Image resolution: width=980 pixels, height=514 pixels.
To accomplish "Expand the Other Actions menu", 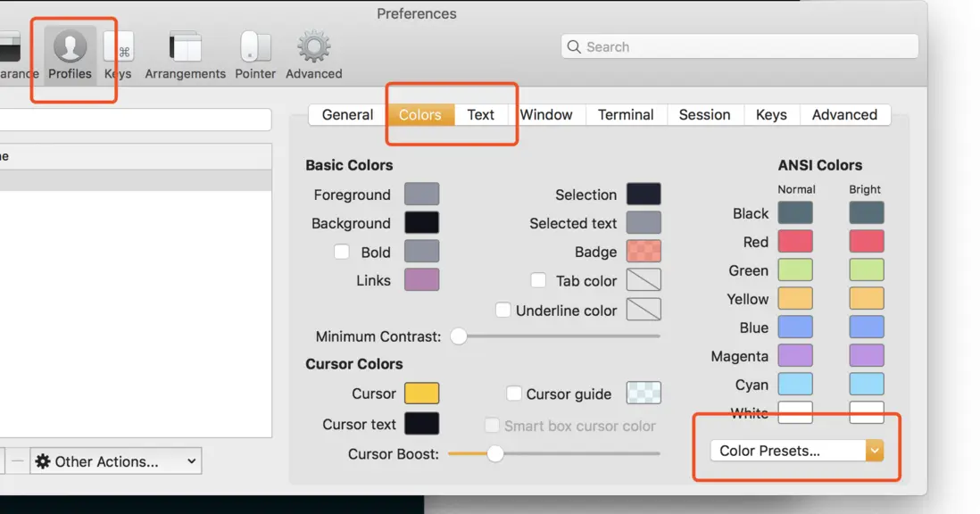I will coord(116,461).
